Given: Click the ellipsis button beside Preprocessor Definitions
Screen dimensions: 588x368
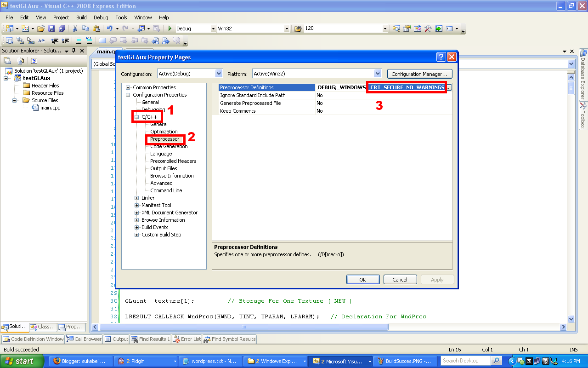Looking at the screenshot, I should coord(449,87).
